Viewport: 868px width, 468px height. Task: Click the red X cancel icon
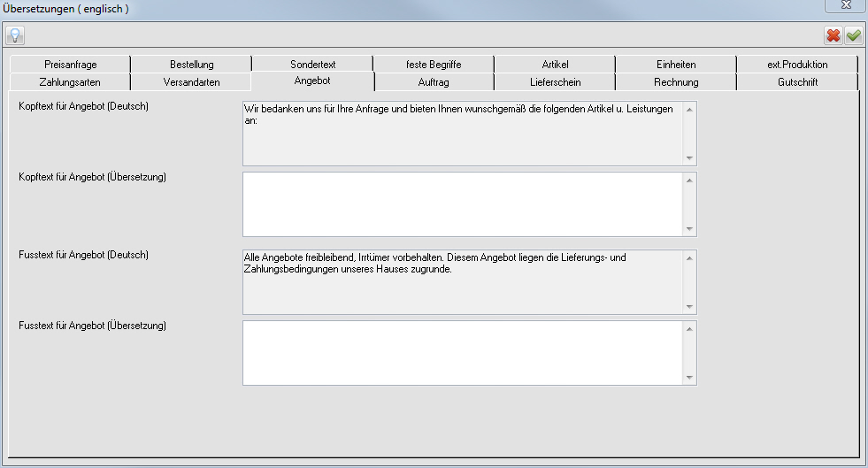tap(833, 35)
